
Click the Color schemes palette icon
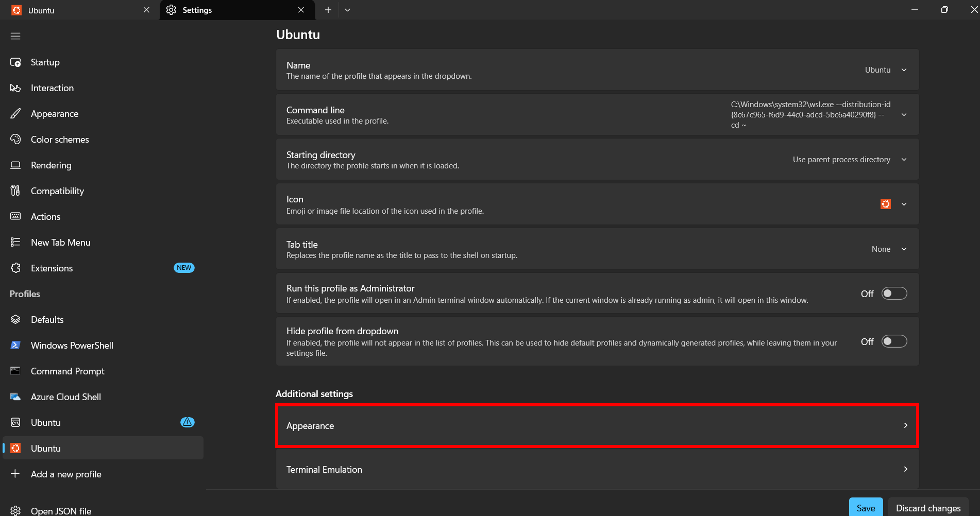15,140
